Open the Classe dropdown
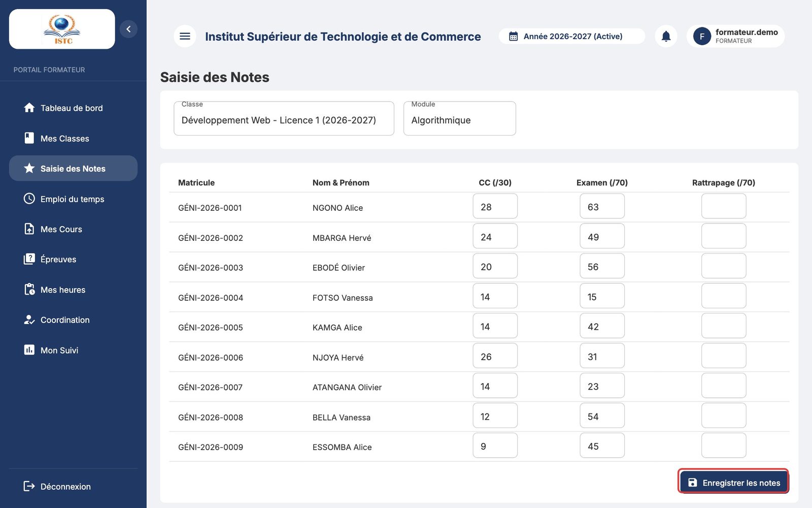812x508 pixels. (284, 118)
